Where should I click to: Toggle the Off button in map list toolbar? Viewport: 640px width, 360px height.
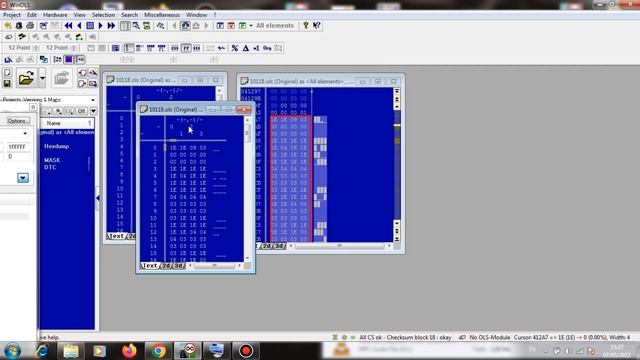81,111
